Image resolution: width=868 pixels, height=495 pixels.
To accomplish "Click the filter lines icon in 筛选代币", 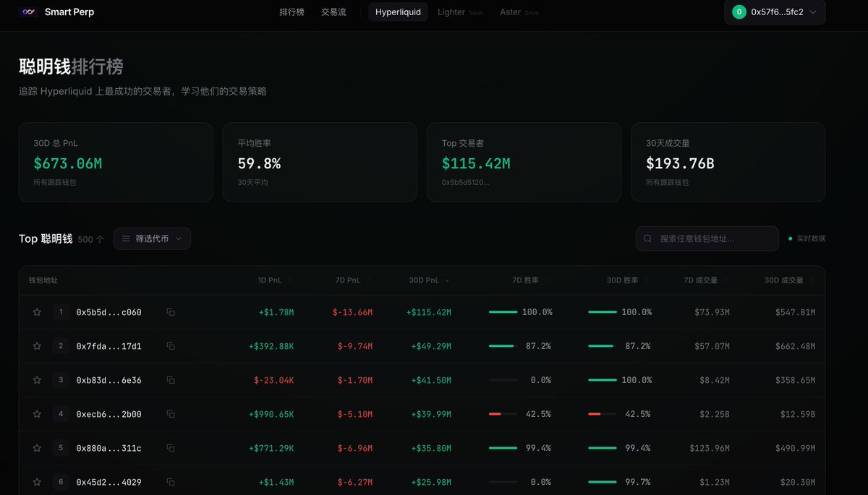I will pyautogui.click(x=126, y=238).
